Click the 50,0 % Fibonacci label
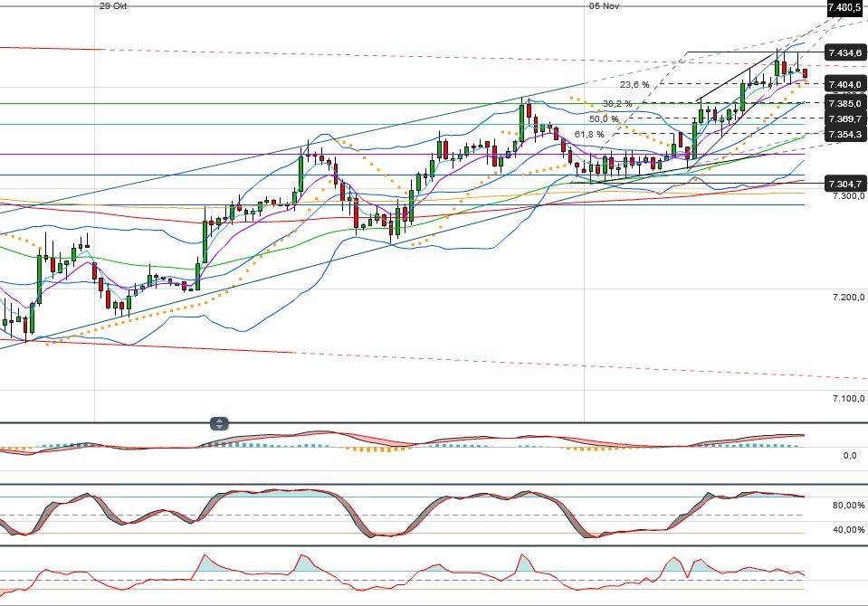 (x=604, y=119)
